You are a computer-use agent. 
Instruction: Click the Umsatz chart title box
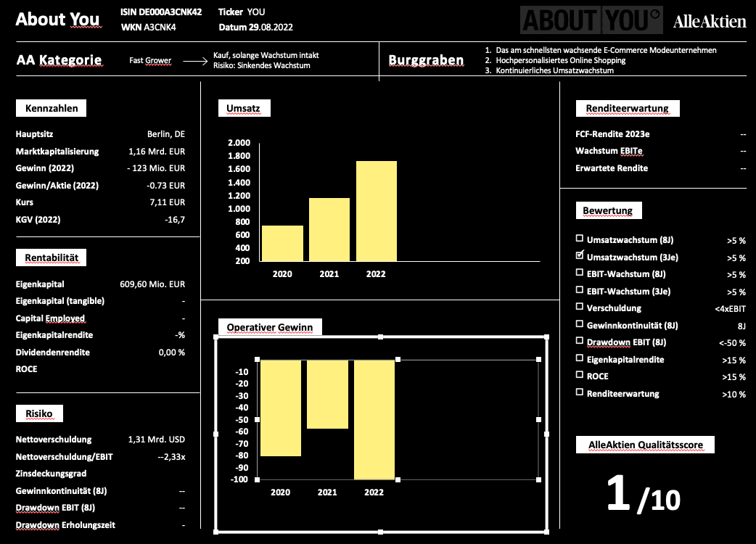tap(244, 108)
